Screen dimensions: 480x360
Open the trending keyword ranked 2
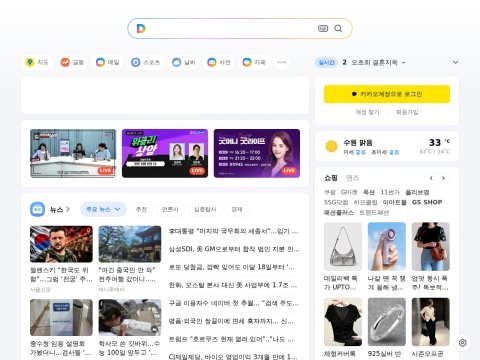pyautogui.click(x=373, y=62)
